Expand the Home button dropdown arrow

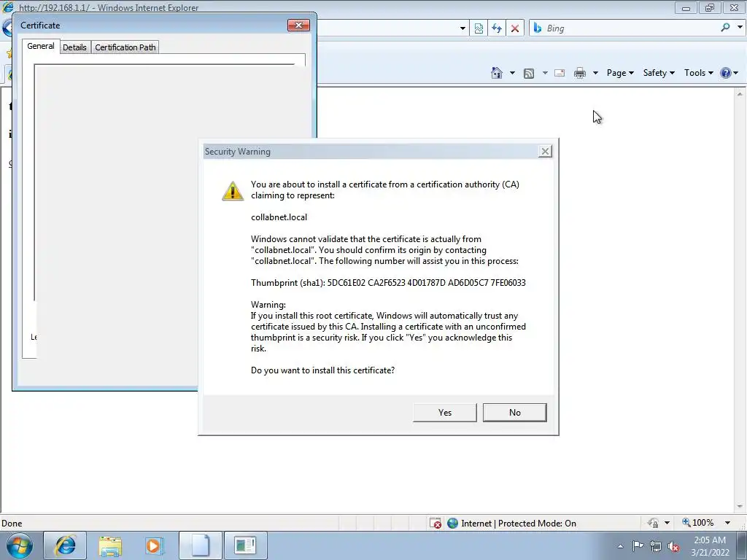[x=512, y=73]
